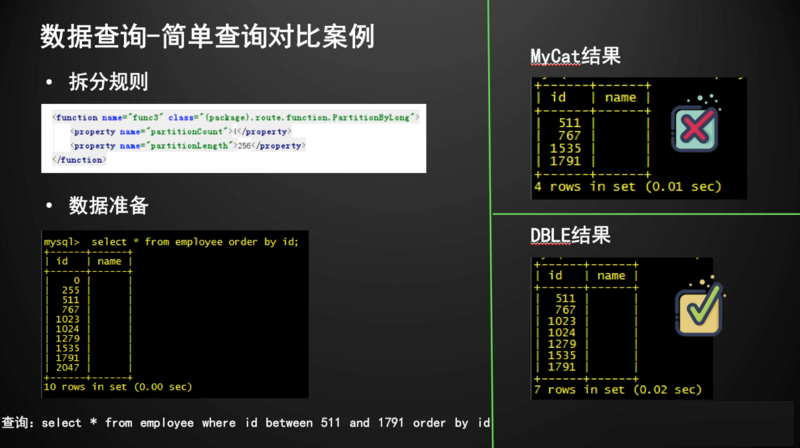The width and height of the screenshot is (800, 448).
Task: Click the name header in the MyCat result table
Action: pos(620,97)
